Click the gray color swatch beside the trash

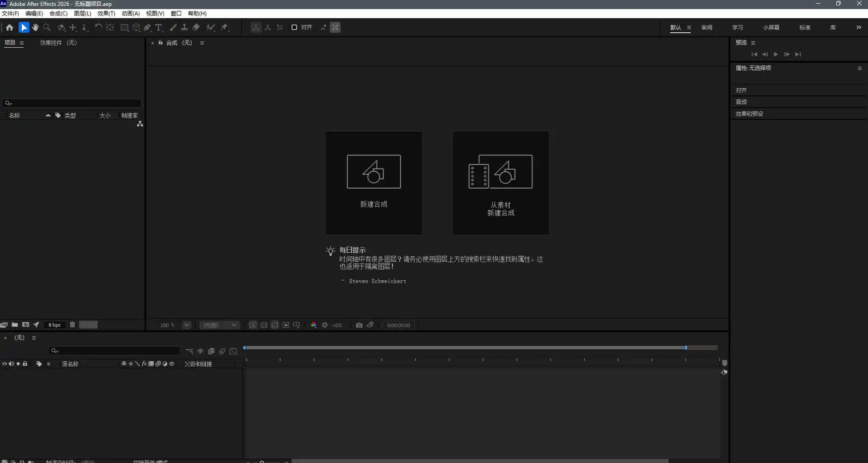(x=88, y=325)
